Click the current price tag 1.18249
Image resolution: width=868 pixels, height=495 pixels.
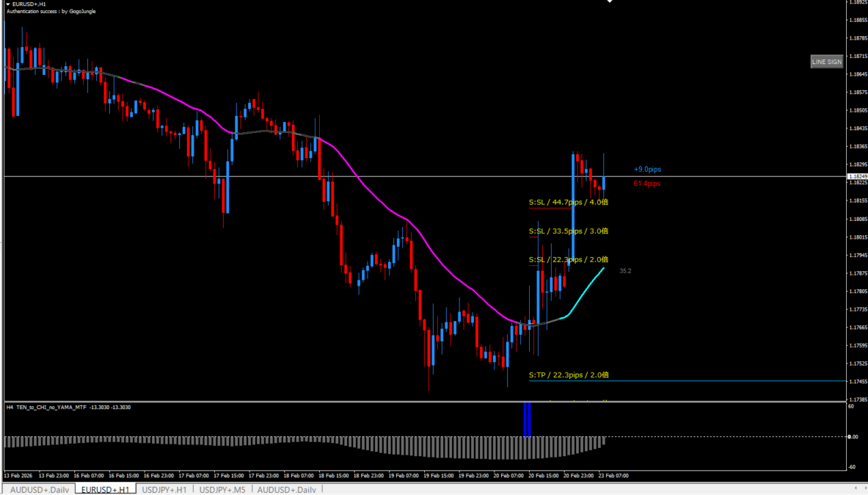pos(856,177)
